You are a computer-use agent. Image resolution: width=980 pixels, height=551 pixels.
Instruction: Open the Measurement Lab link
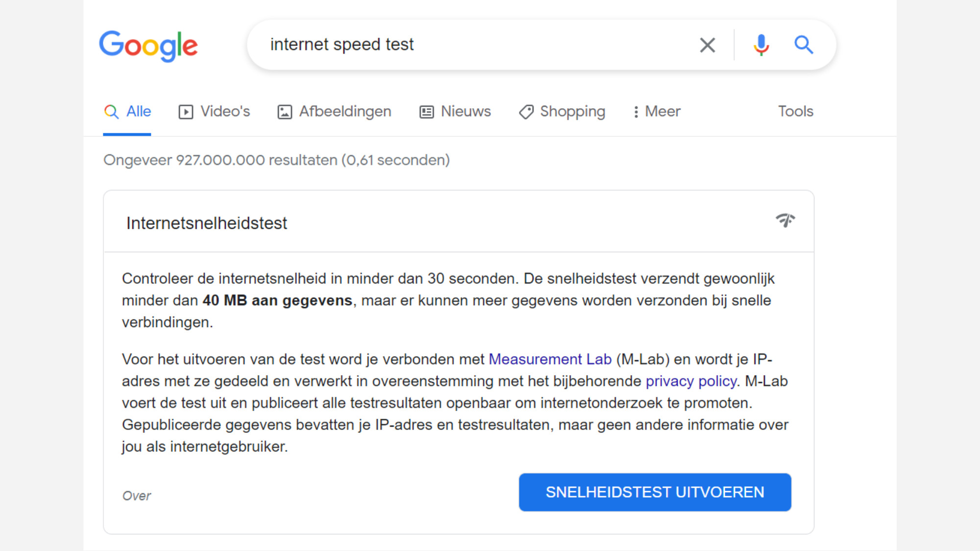pyautogui.click(x=550, y=359)
